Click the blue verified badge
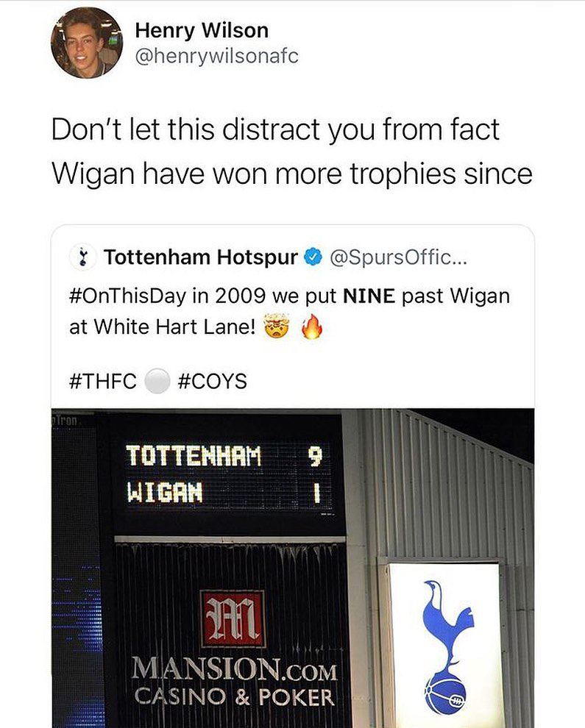 [313, 257]
